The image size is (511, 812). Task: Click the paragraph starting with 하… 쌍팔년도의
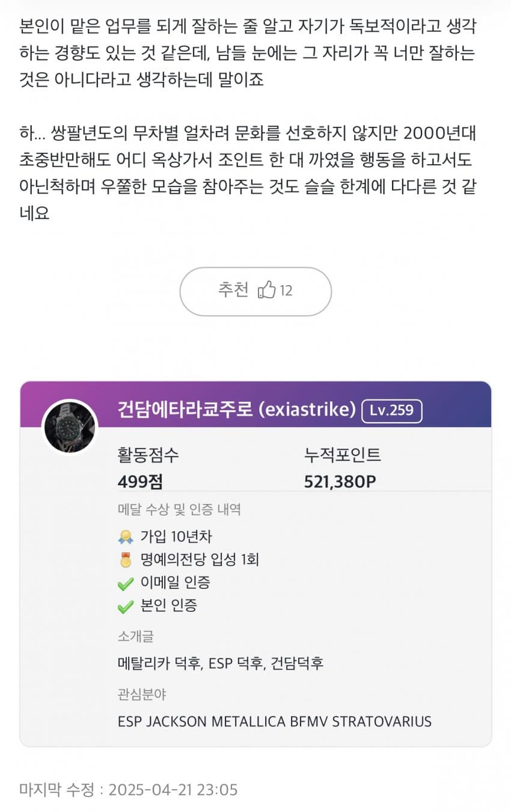(246, 173)
